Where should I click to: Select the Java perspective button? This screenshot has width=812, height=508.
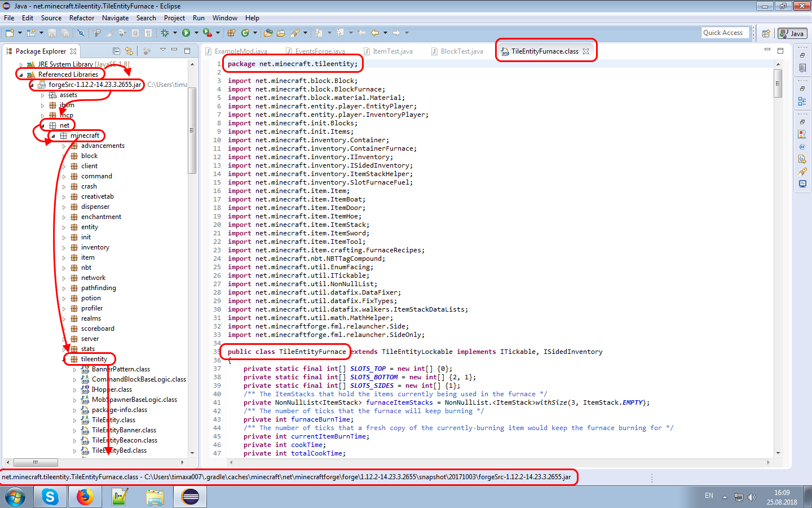coord(792,33)
